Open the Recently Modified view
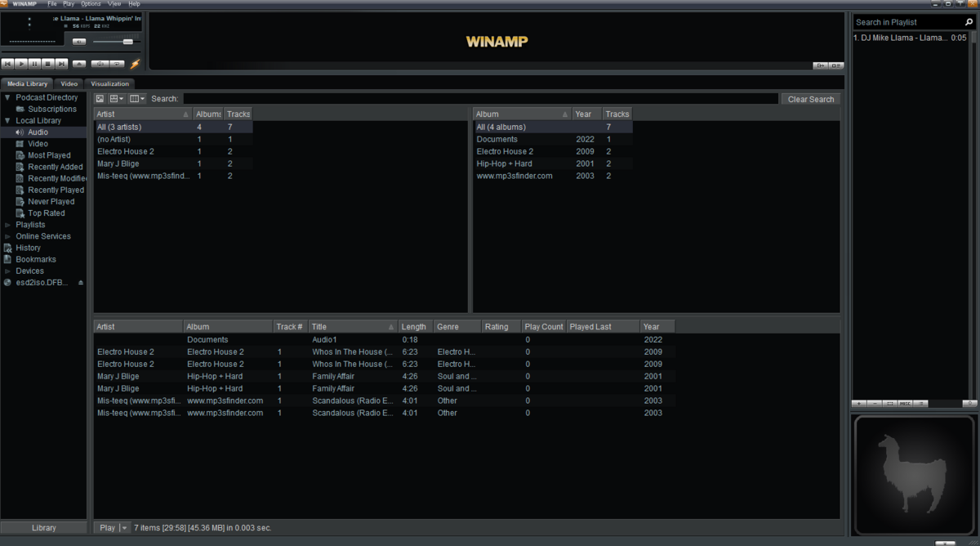The height and width of the screenshot is (546, 980). pos(57,177)
